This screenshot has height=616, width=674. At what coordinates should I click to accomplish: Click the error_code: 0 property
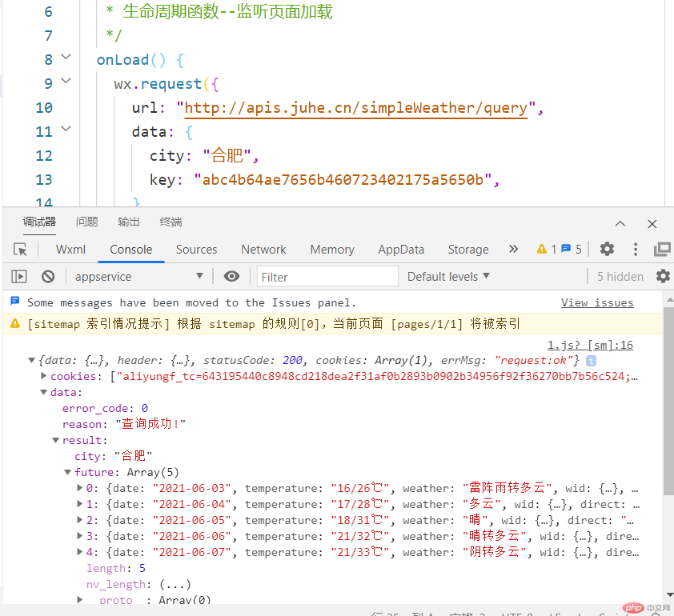[x=106, y=408]
